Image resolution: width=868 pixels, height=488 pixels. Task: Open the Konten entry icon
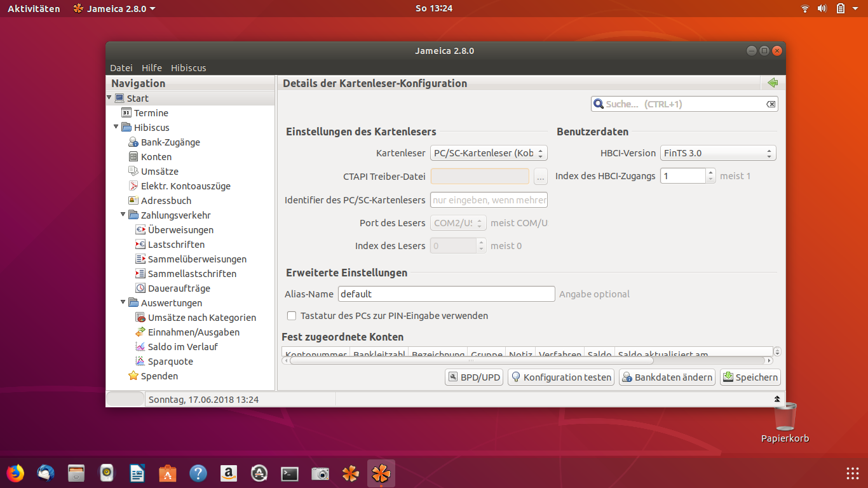tap(133, 157)
